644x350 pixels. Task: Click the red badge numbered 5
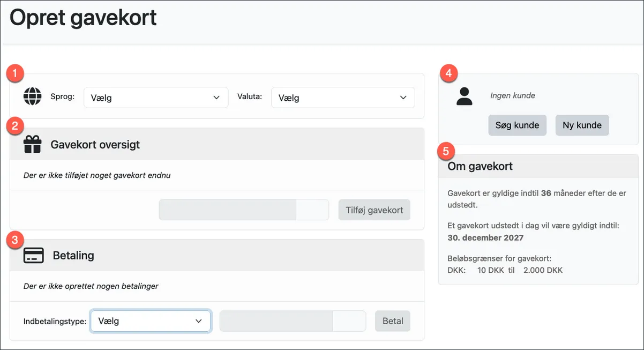pos(446,151)
